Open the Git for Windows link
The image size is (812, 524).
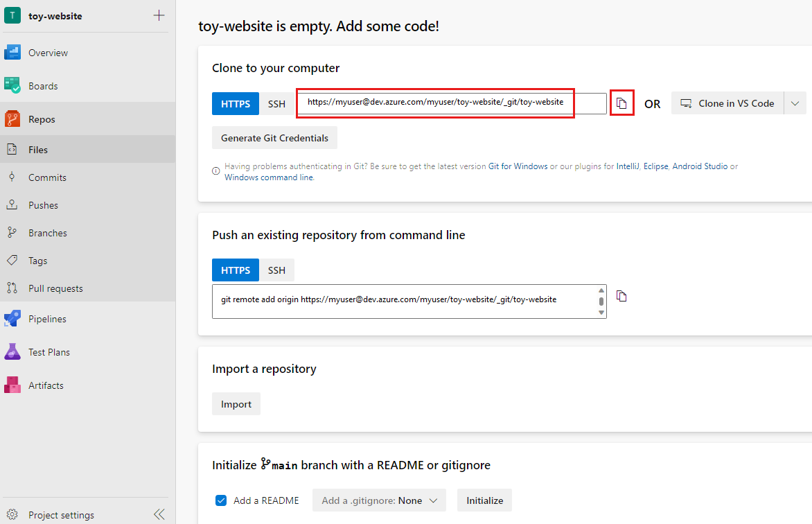click(518, 166)
